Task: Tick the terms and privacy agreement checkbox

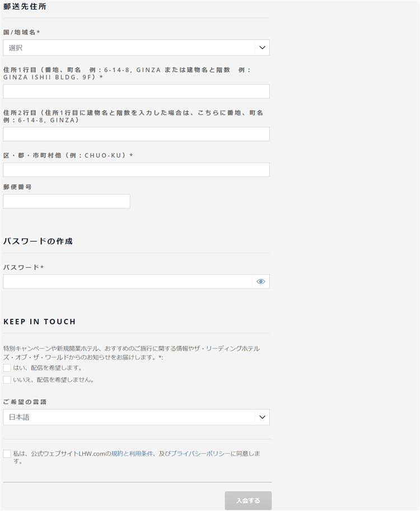Action: [x=7, y=454]
